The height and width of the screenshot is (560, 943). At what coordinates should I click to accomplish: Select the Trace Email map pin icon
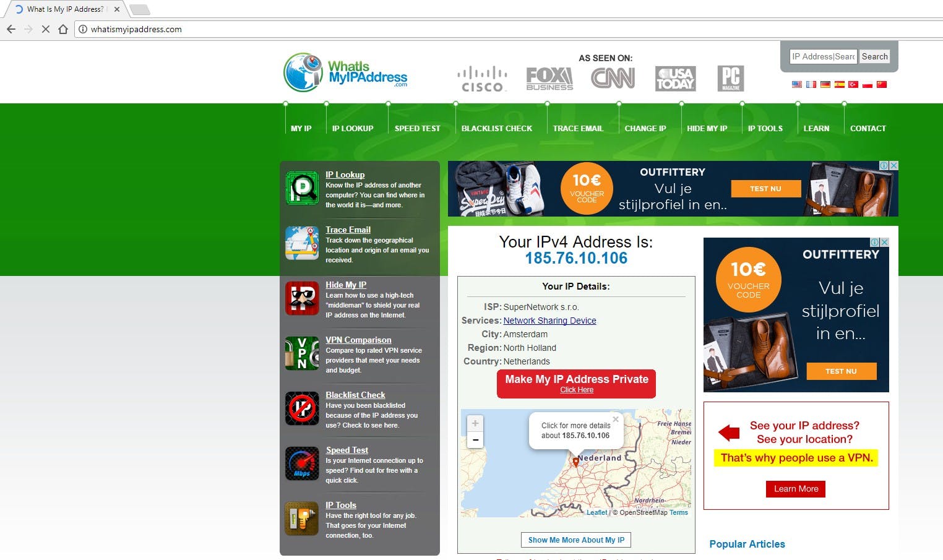pyautogui.click(x=301, y=243)
